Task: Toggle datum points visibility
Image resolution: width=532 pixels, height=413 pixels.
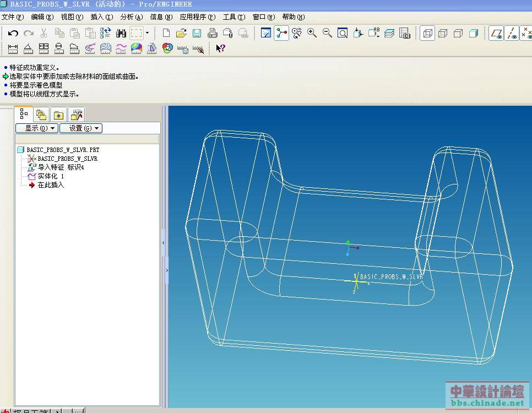Action: (x=526, y=33)
